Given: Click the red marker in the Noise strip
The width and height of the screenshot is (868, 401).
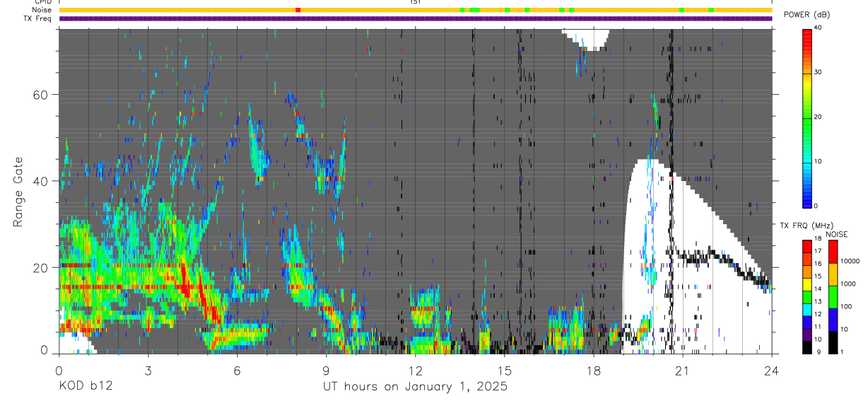Looking at the screenshot, I should click(x=298, y=10).
